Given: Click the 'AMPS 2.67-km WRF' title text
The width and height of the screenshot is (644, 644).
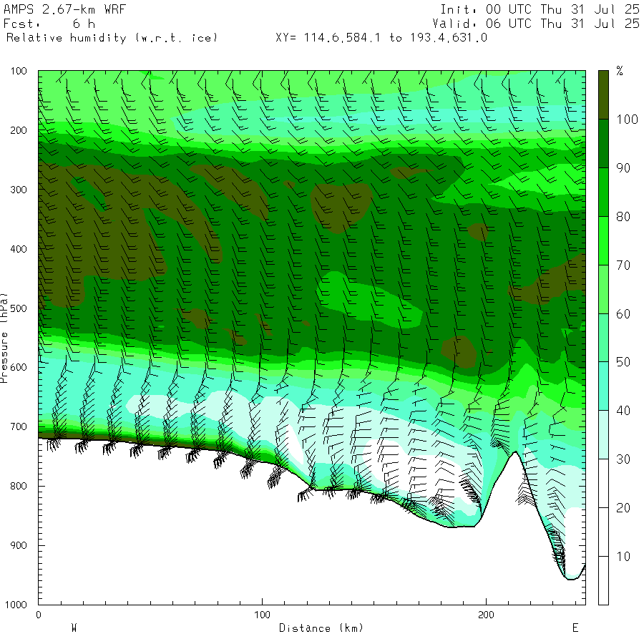Looking at the screenshot, I should [x=64, y=9].
